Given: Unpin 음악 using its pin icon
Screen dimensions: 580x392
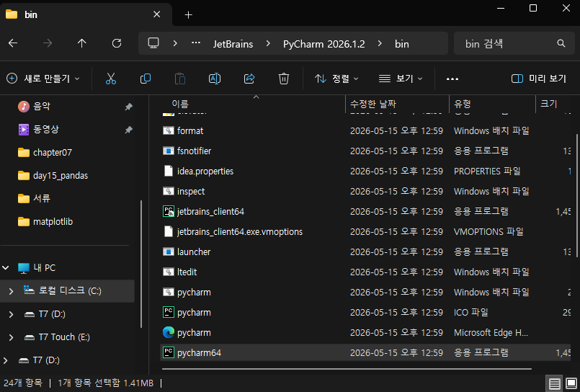Looking at the screenshot, I should (128, 107).
